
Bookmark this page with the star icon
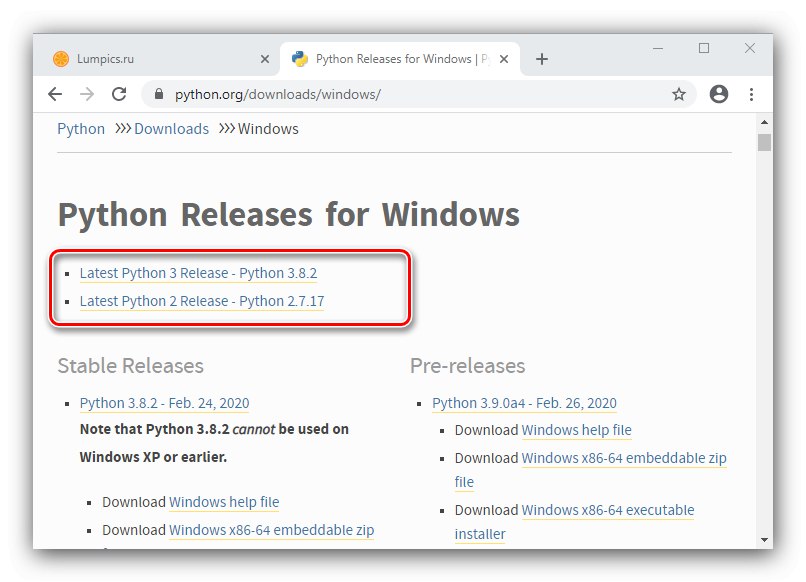[x=679, y=94]
